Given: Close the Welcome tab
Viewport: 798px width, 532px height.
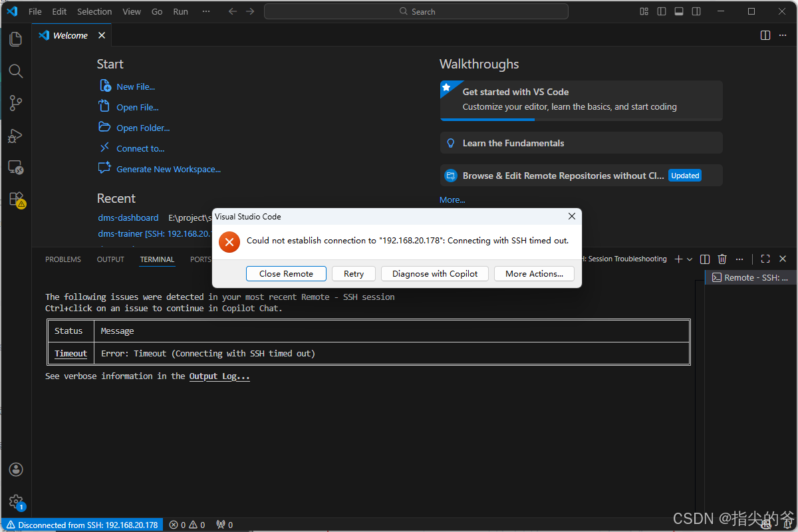Looking at the screenshot, I should click(x=102, y=35).
